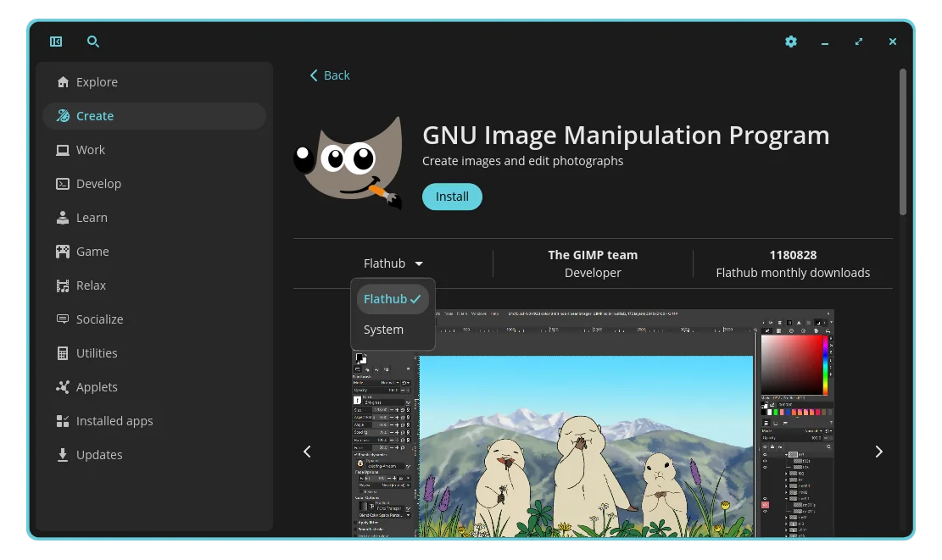942x560 pixels.
Task: Show the next screenshot with right chevron
Action: (x=878, y=452)
